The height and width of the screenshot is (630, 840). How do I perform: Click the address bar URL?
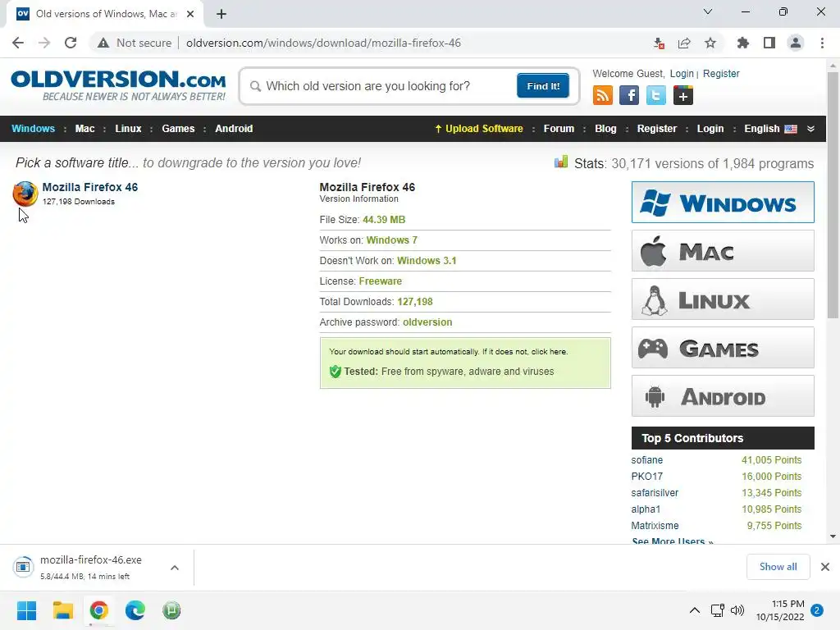[x=323, y=43]
